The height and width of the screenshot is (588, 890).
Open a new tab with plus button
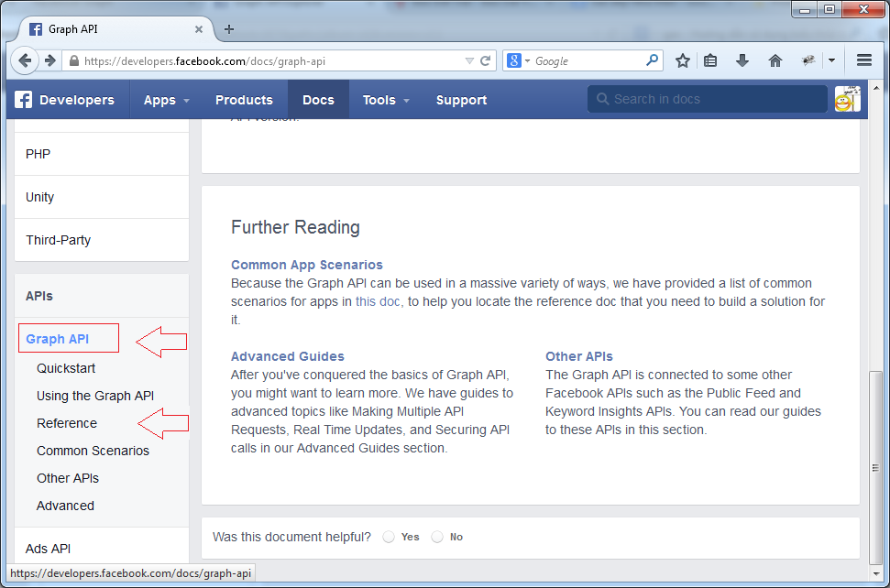[229, 29]
